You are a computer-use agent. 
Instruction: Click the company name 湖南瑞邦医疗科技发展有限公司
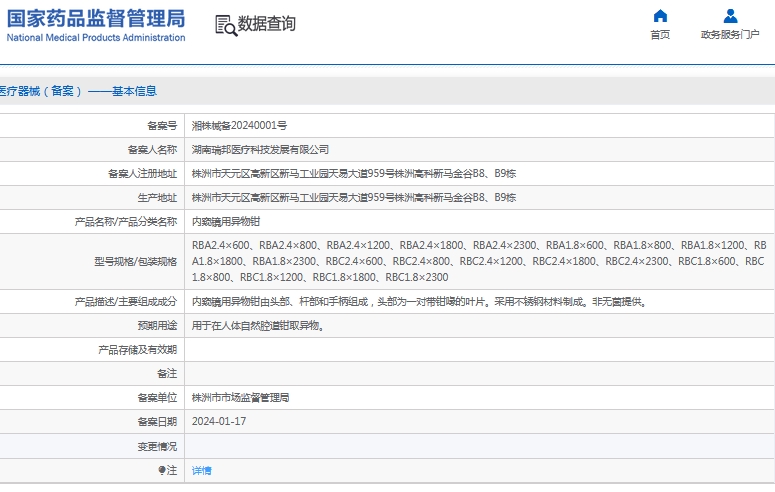pyautogui.click(x=260, y=150)
